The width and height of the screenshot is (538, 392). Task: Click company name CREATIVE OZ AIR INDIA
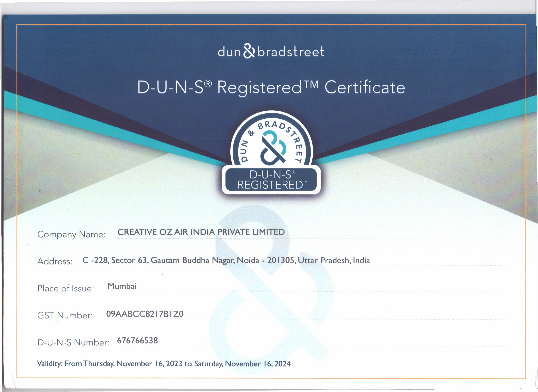pos(201,232)
